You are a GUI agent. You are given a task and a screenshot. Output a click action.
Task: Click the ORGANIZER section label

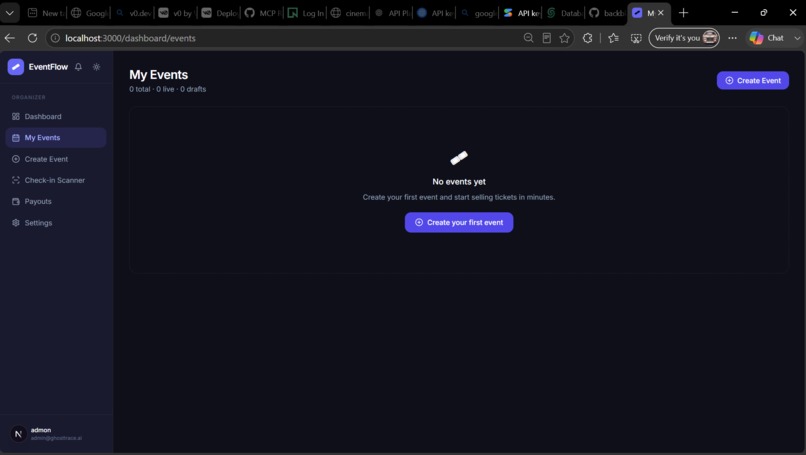point(29,97)
